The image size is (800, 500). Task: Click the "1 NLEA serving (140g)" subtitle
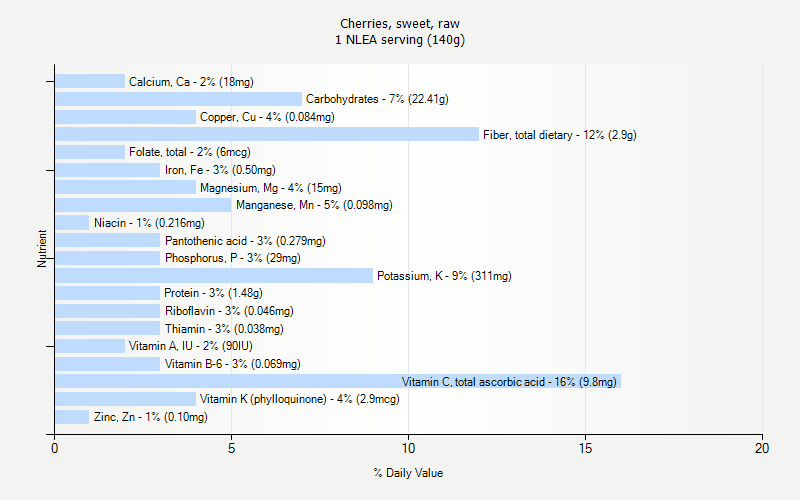click(400, 40)
